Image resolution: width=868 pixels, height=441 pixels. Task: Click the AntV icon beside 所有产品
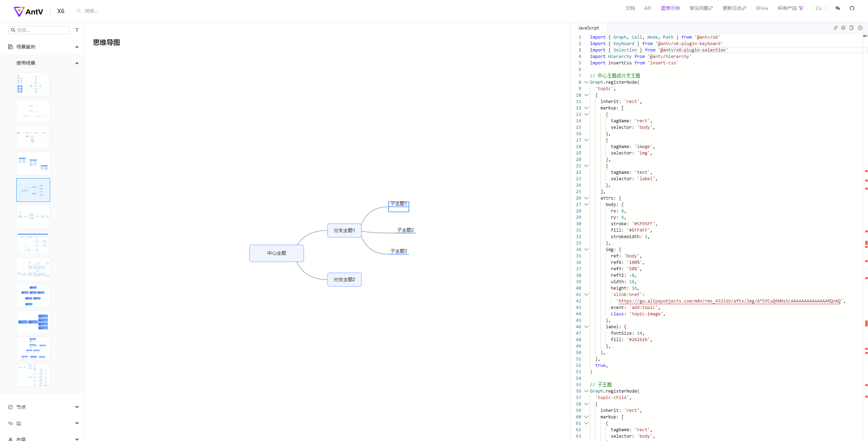pyautogui.click(x=801, y=8)
